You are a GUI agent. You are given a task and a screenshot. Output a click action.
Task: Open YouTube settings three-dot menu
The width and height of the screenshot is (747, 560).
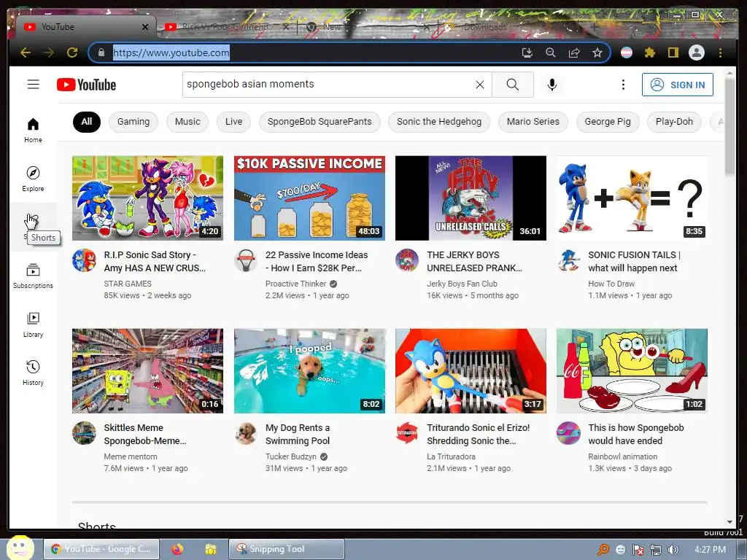tap(623, 85)
